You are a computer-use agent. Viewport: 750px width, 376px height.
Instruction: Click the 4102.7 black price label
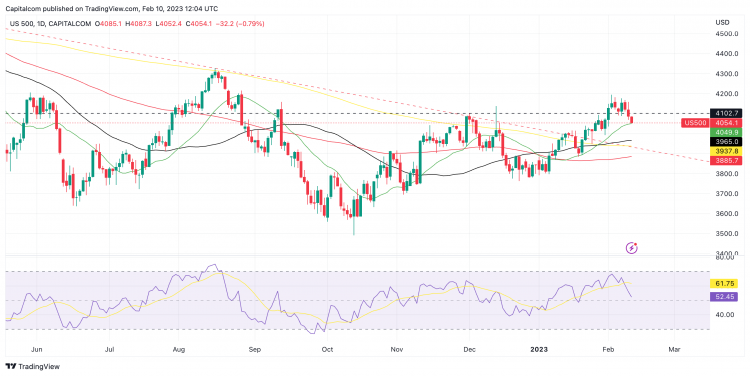[x=726, y=113]
